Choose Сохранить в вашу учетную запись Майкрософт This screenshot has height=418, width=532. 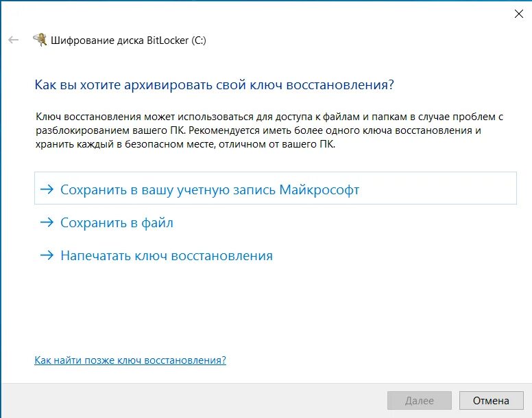(x=276, y=188)
